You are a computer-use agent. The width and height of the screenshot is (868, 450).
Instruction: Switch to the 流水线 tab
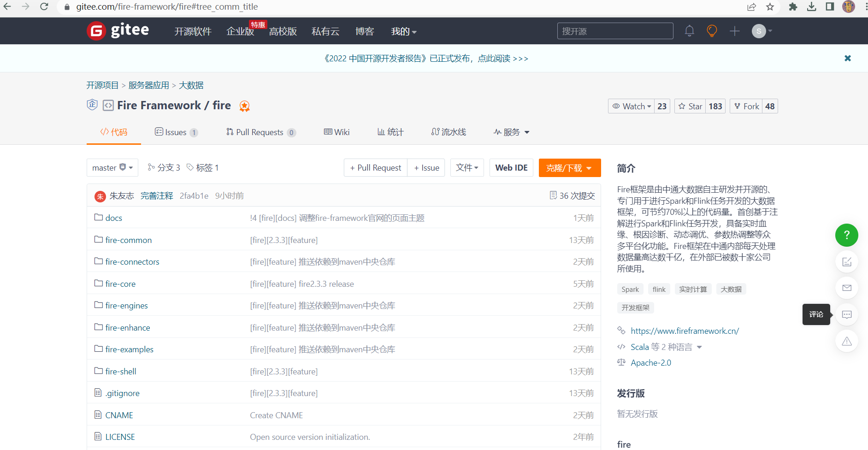click(x=449, y=132)
